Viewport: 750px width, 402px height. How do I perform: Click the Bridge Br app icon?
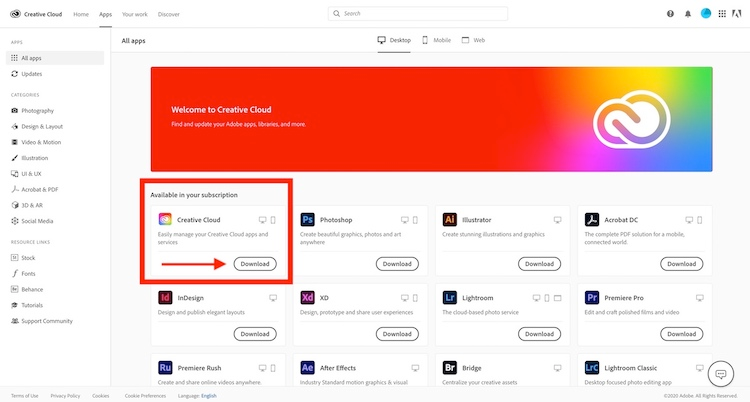pyautogui.click(x=450, y=368)
